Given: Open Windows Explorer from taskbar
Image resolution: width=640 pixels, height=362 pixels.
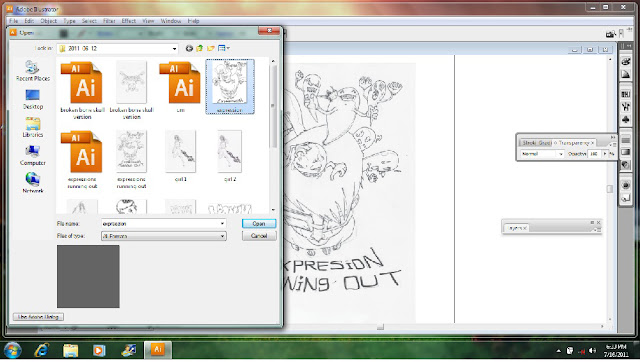Looking at the screenshot, I should pos(71,350).
